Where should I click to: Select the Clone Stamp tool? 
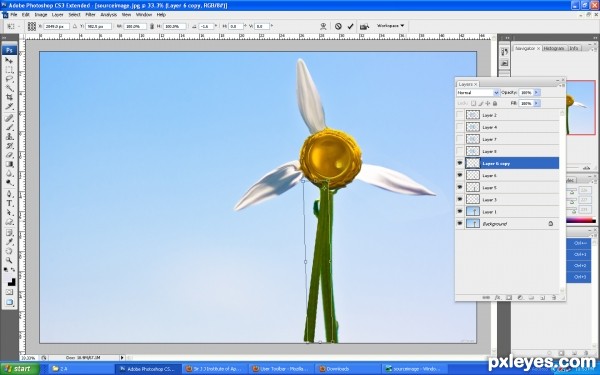tap(9, 136)
